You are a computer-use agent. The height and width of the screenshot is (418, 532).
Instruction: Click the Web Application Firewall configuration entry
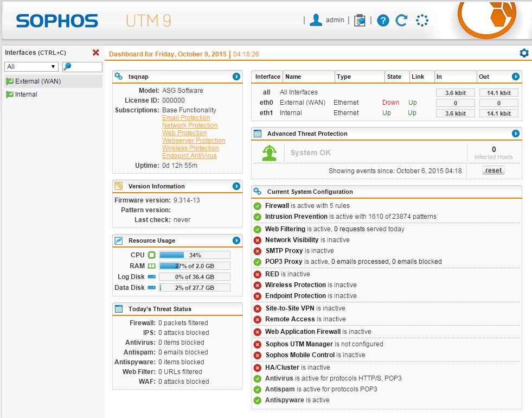tap(318, 332)
